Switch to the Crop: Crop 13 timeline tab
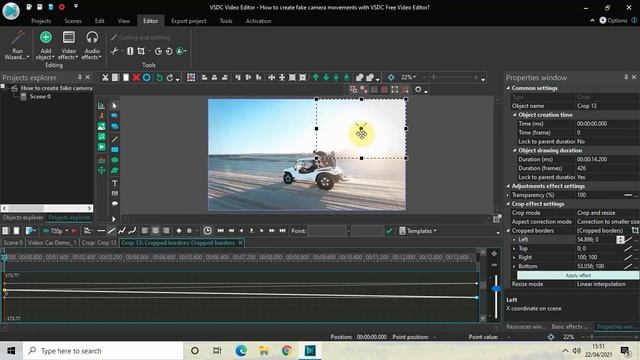 [99, 243]
